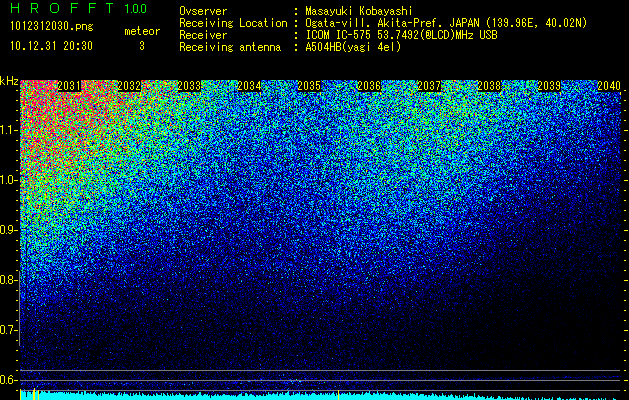Click the Receiving Location field label

point(233,23)
